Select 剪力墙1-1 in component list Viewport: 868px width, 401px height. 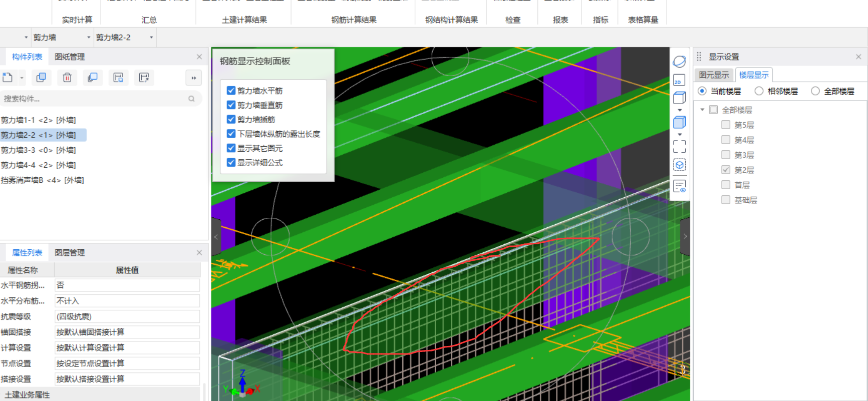pyautogui.click(x=38, y=120)
